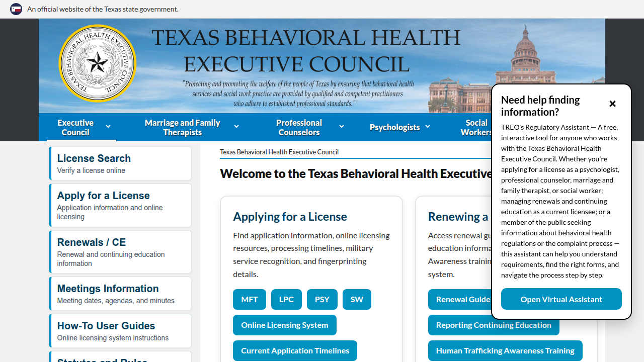The height and width of the screenshot is (362, 644).
Task: Expand the Psychologists menu chevron
Action: 428,127
